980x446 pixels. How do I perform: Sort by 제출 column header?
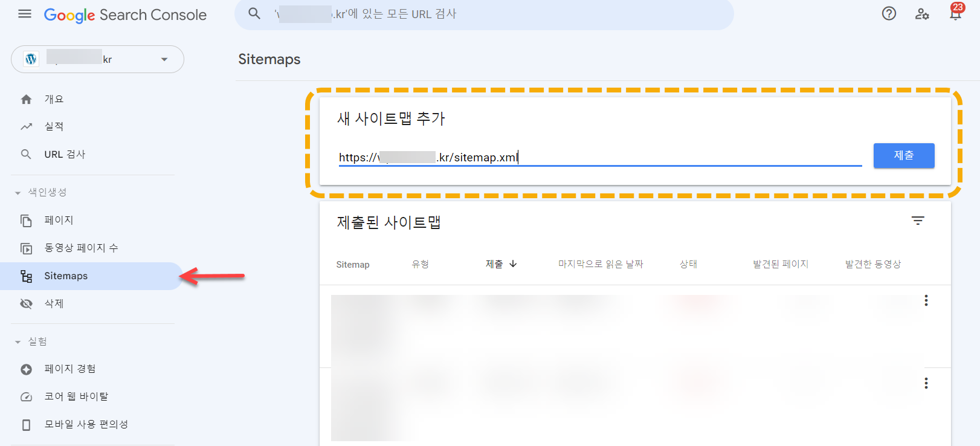tap(494, 264)
